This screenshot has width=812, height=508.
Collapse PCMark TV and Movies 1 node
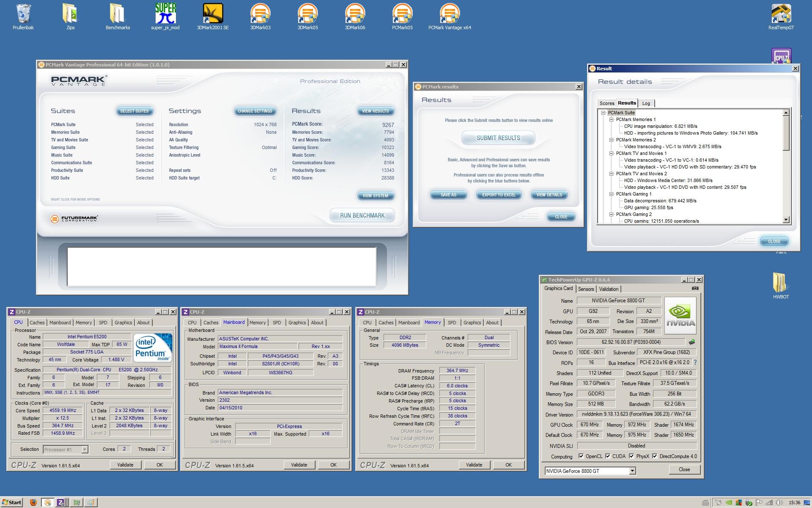(612, 153)
